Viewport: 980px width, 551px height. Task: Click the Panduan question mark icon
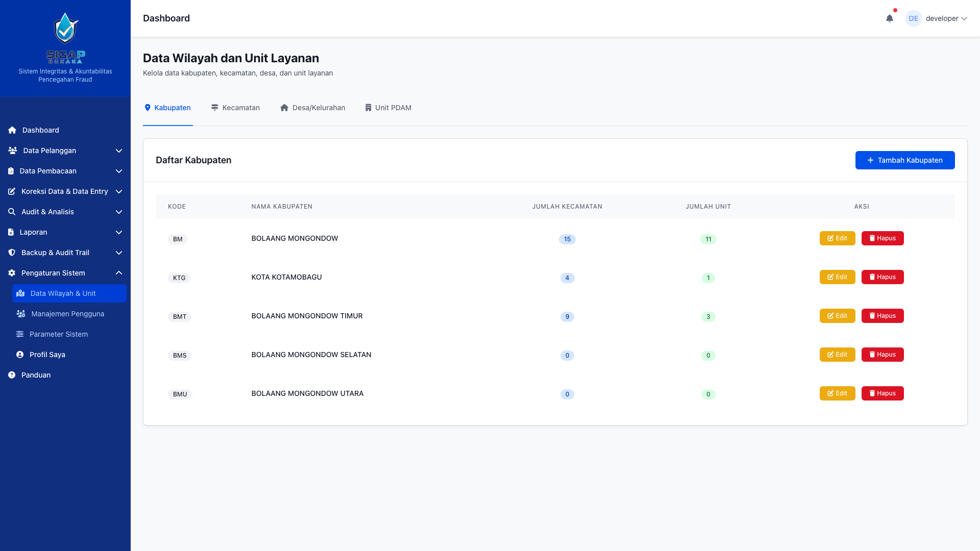coord(12,375)
